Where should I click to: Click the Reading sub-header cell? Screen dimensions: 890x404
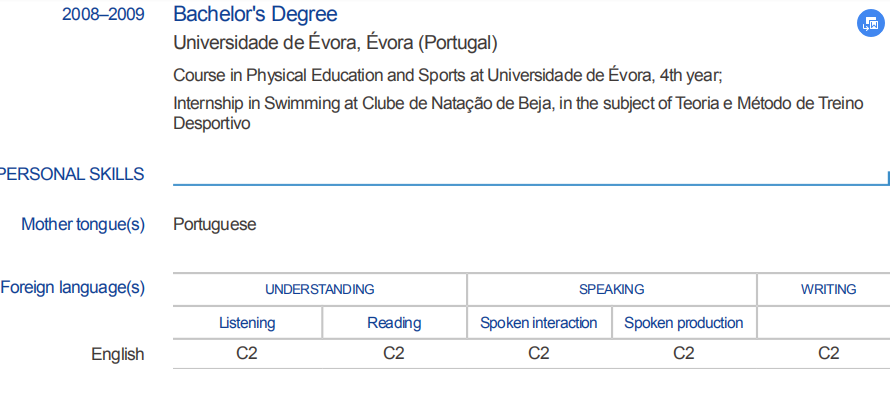coord(394,323)
